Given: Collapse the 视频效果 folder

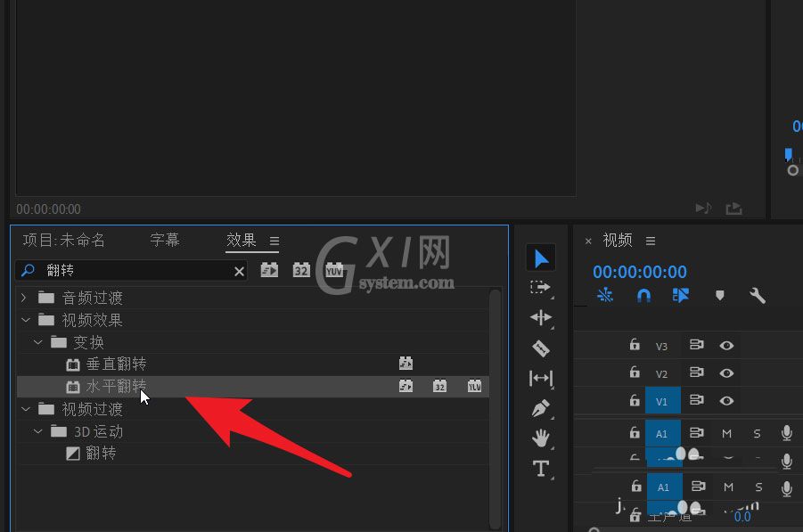Looking at the screenshot, I should coord(26,320).
